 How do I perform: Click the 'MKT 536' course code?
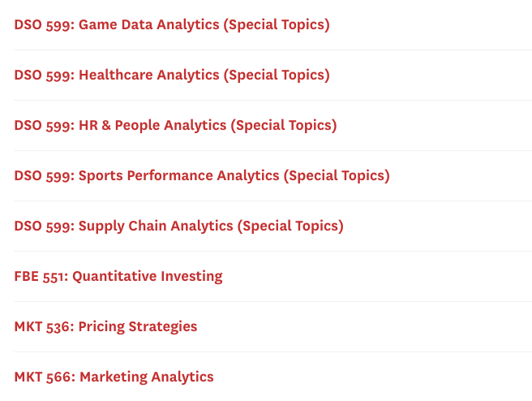(x=44, y=326)
